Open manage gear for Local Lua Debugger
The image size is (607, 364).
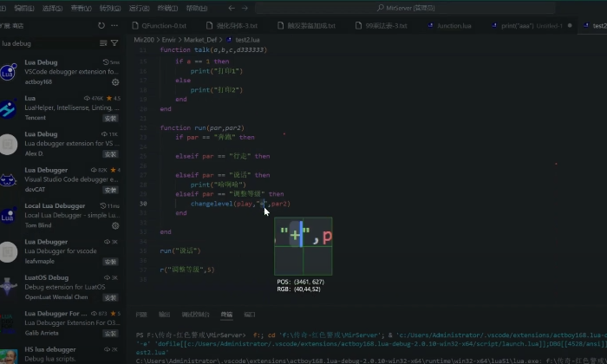click(115, 225)
